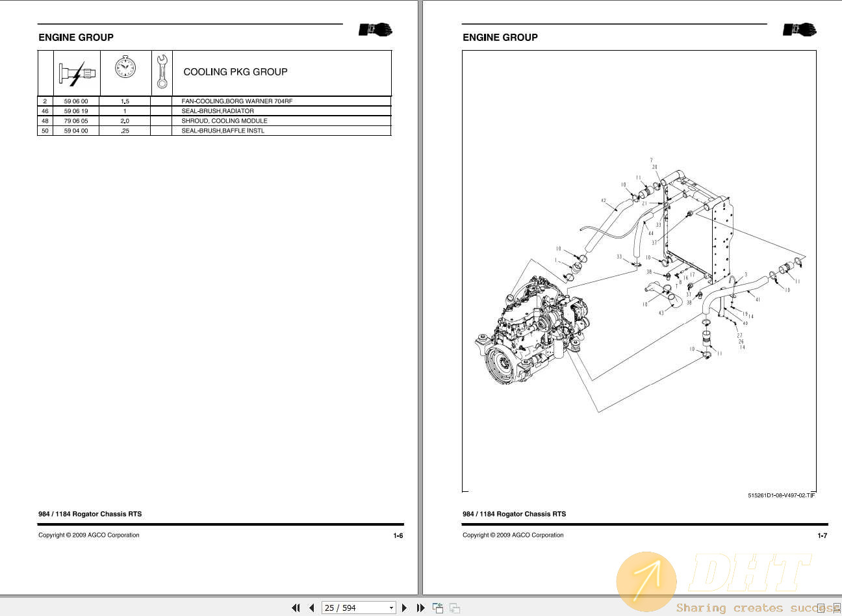The height and width of the screenshot is (616, 842).
Task: Click the previous view navigation icon
Action: [x=438, y=608]
